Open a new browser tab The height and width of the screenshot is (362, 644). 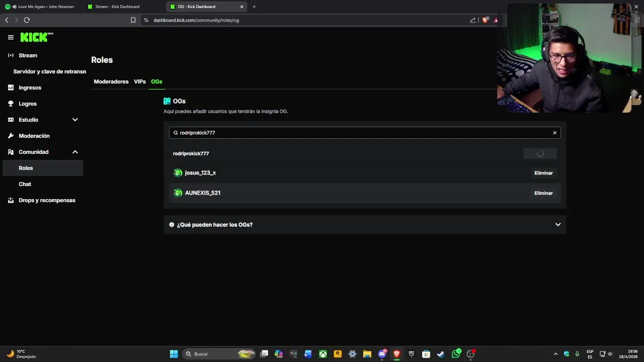254,7
